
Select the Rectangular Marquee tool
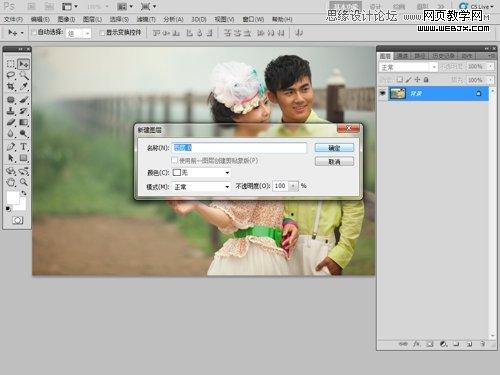[11, 64]
